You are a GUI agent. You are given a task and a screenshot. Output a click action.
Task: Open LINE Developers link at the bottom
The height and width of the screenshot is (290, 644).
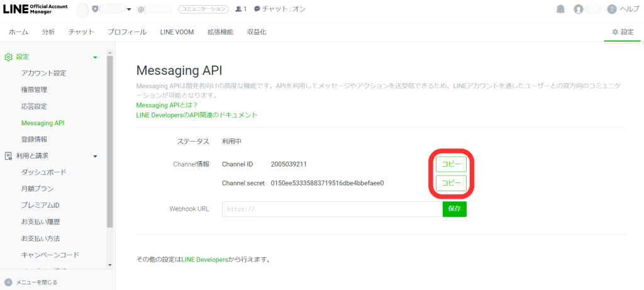pos(204,260)
